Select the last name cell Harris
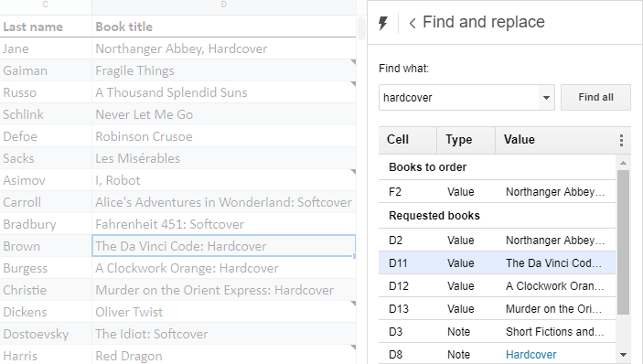The width and height of the screenshot is (643, 364). click(x=46, y=355)
